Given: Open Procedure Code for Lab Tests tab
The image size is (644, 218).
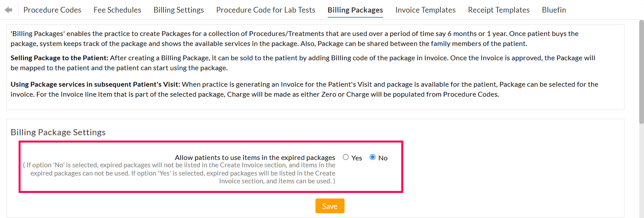Looking at the screenshot, I should (x=266, y=10).
